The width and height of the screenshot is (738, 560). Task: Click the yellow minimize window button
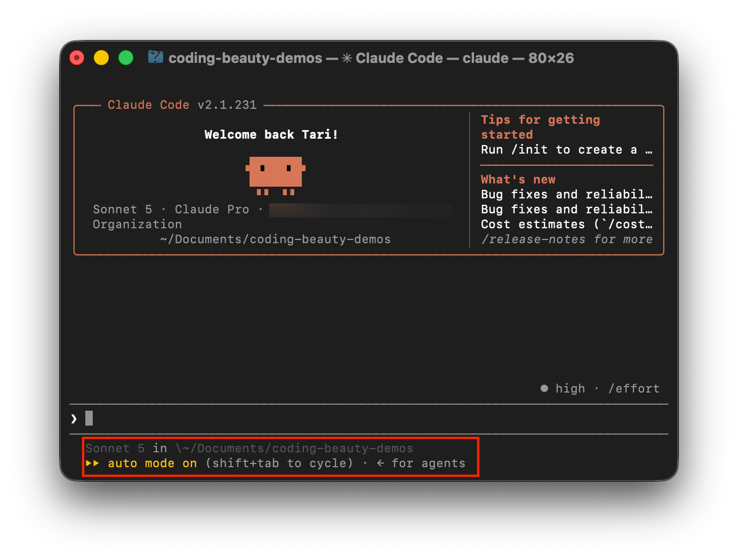coord(101,58)
